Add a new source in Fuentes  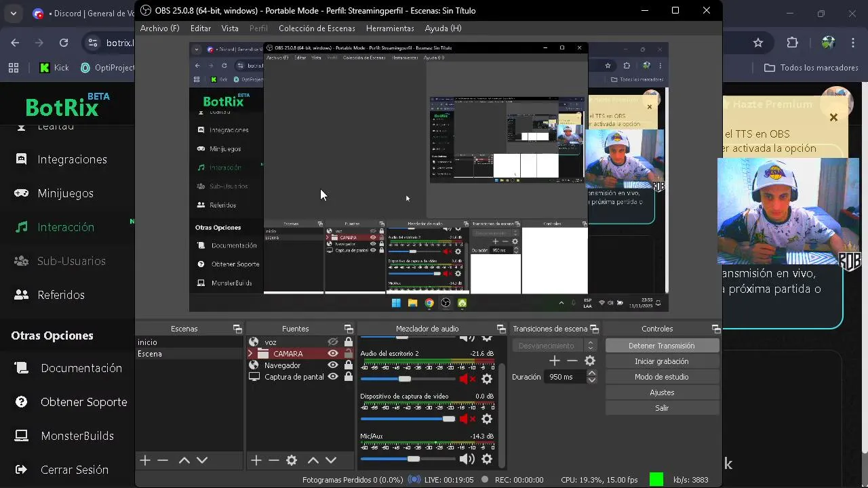(x=256, y=460)
